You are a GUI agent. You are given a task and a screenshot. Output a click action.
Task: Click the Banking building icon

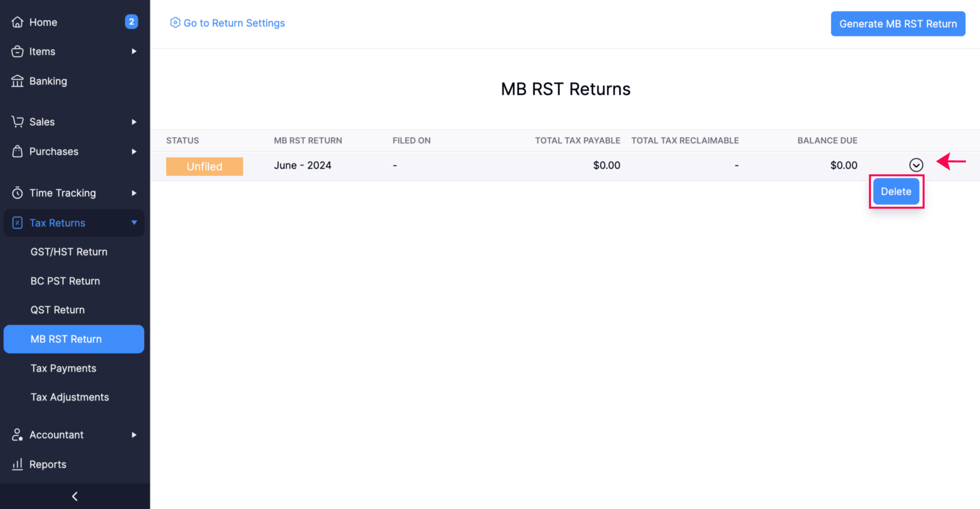coord(17,81)
